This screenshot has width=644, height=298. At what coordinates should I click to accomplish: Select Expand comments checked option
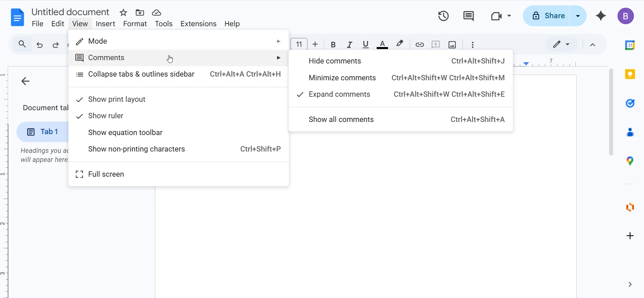pos(339,94)
